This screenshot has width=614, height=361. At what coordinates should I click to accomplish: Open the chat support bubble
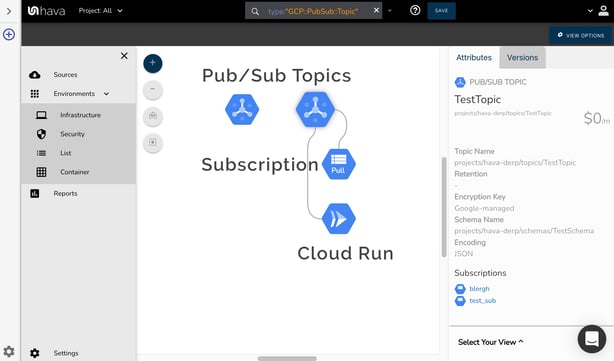point(592,339)
